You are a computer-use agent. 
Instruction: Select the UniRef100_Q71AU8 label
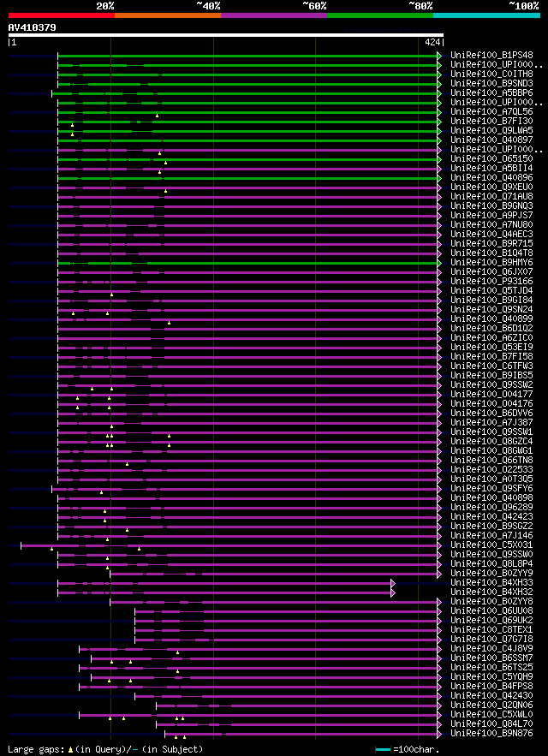click(x=491, y=197)
